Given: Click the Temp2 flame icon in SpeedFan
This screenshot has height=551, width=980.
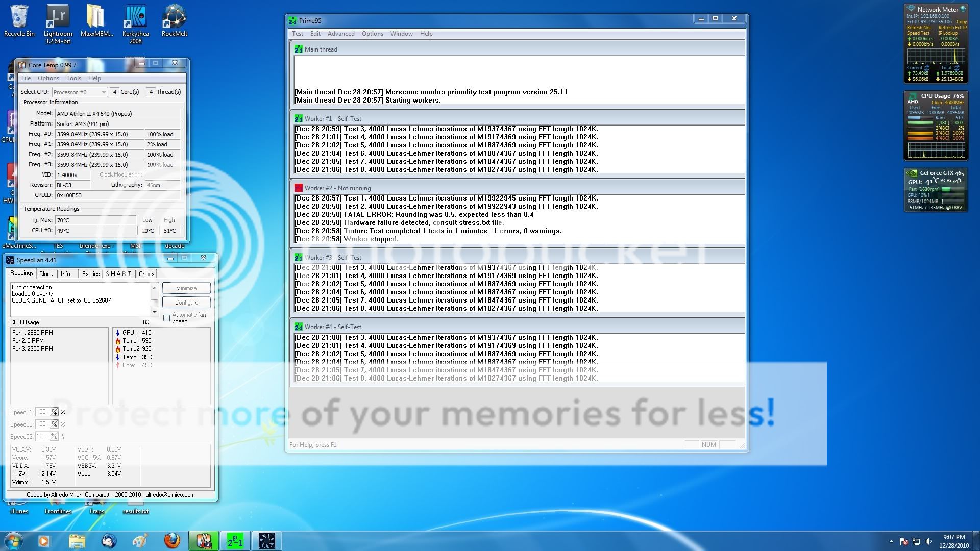Looking at the screenshot, I should tap(118, 349).
